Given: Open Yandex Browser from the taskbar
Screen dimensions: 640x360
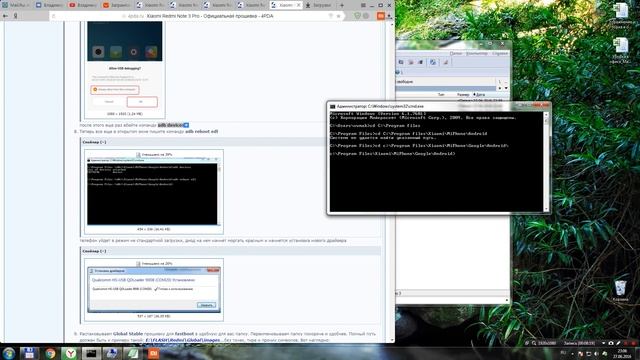Looking at the screenshot, I should (x=71, y=353).
